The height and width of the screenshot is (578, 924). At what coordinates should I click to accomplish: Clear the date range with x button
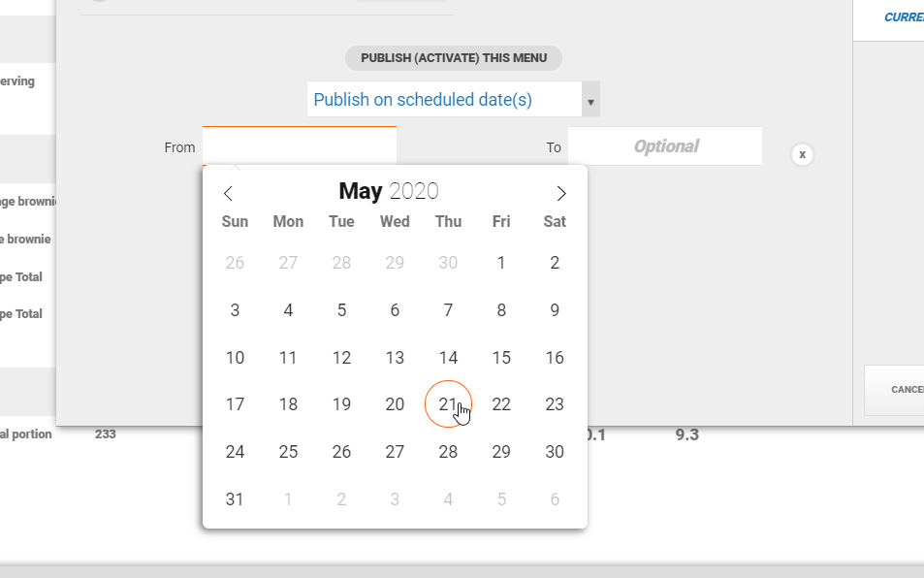click(802, 154)
